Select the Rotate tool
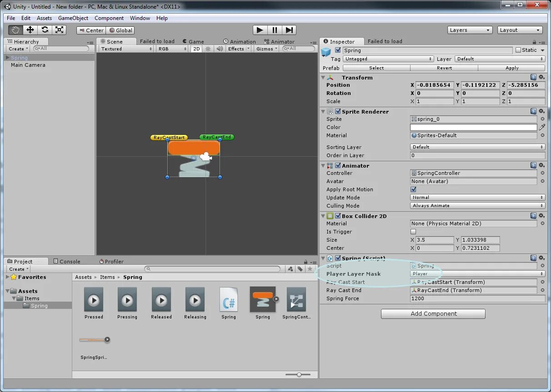This screenshot has height=392, width=551. click(x=45, y=30)
